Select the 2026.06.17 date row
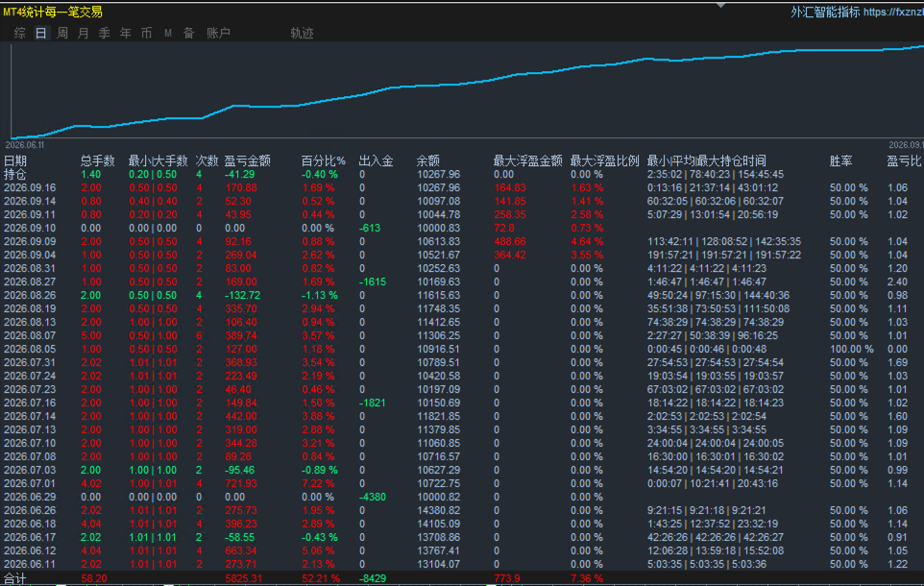Viewport: 924px width, 586px height. (30, 537)
